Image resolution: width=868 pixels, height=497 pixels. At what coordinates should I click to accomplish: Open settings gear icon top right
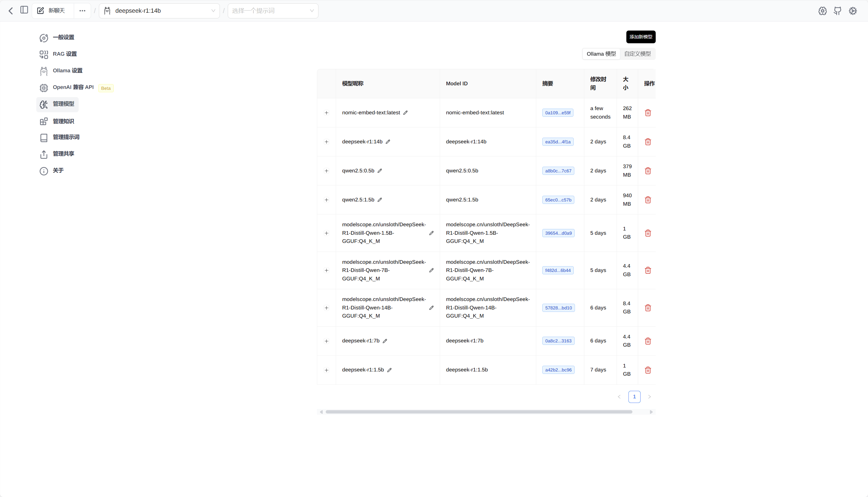822,11
